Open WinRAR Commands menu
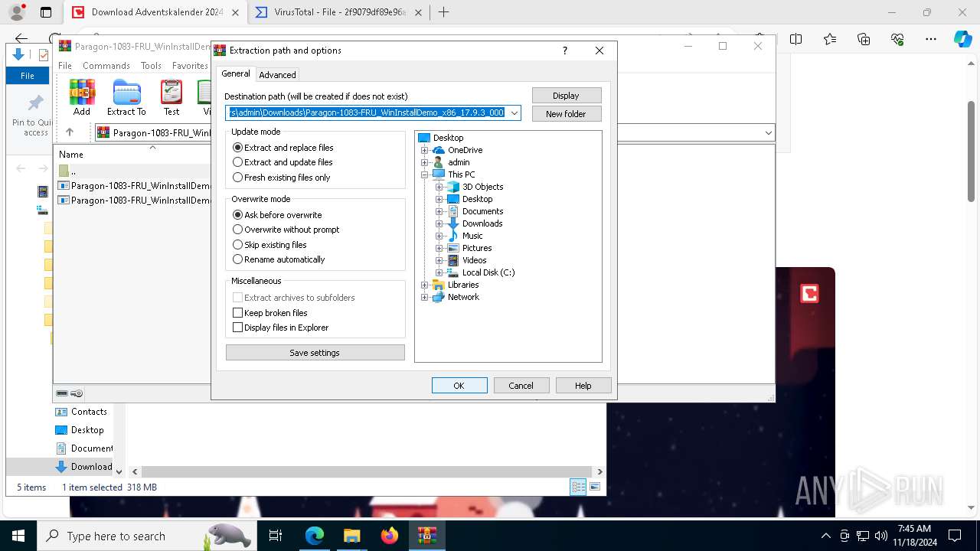 [106, 66]
